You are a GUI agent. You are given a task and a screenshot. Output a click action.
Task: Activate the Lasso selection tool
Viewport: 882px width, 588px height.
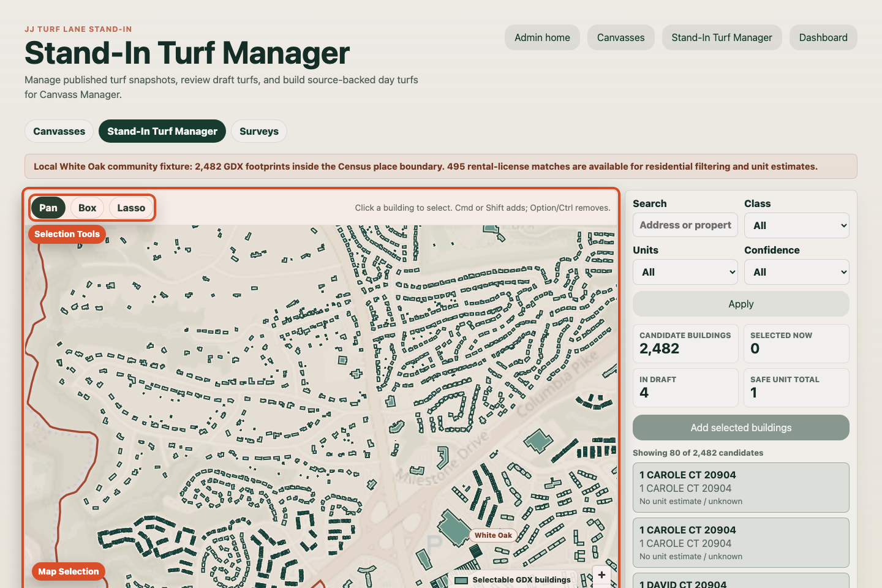click(131, 208)
